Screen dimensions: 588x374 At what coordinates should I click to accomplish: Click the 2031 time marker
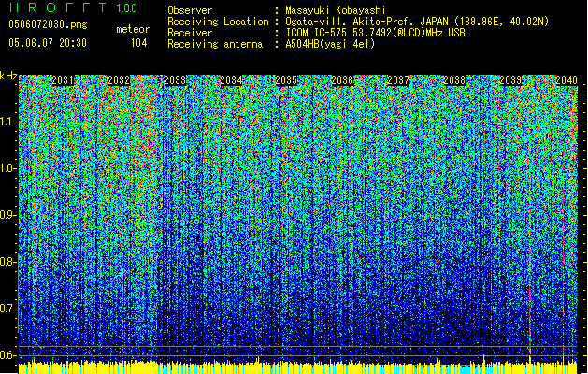coord(63,80)
